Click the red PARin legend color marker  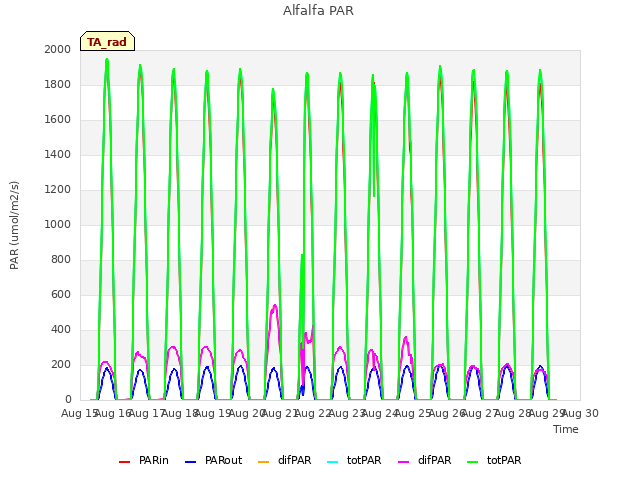(x=124, y=462)
